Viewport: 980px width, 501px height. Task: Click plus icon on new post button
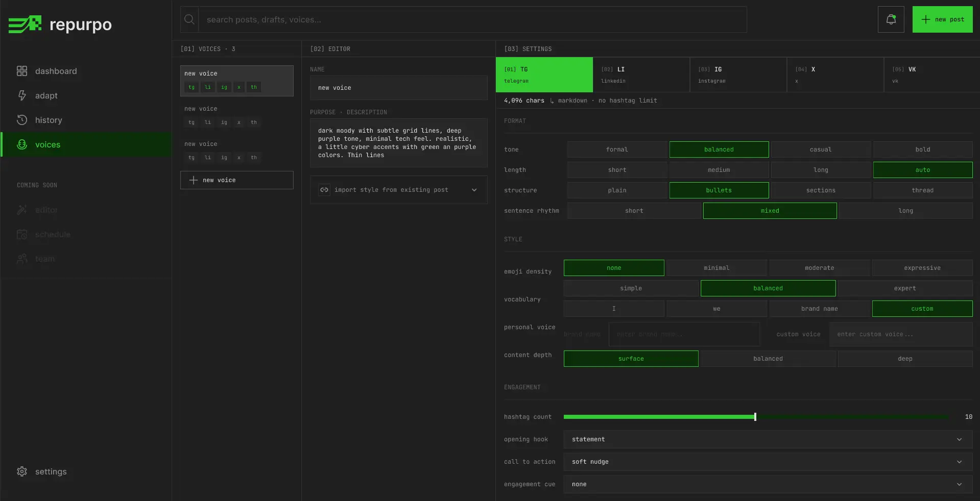coord(925,19)
